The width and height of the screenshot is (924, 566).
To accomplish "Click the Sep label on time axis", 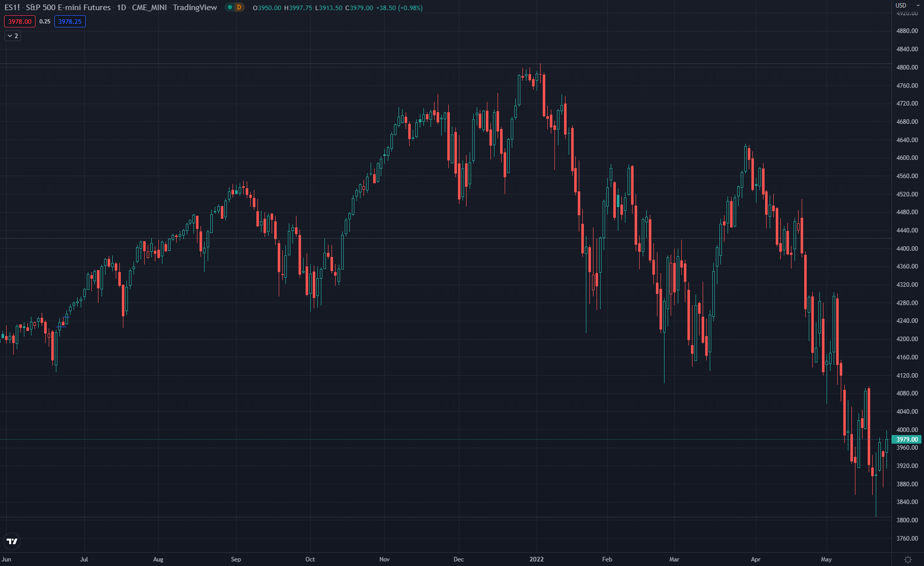I will tap(236, 559).
